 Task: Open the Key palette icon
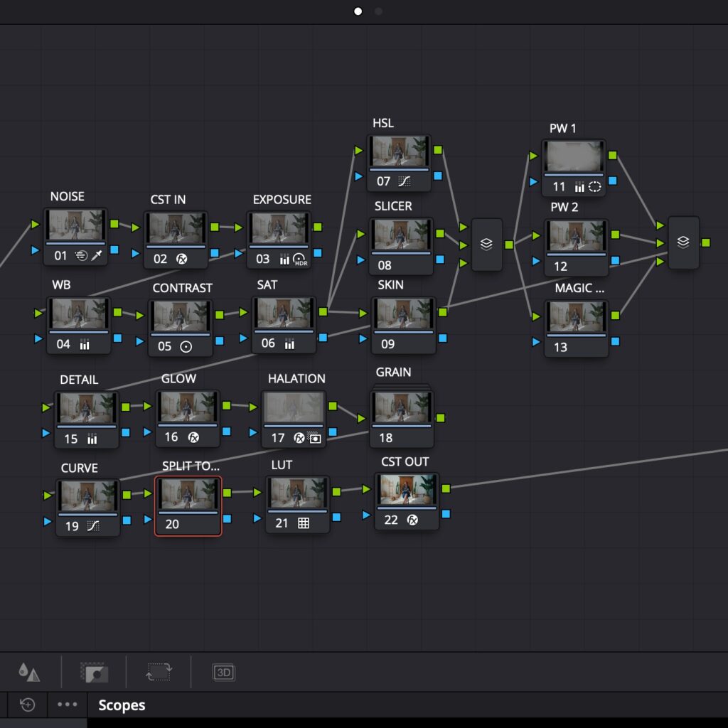94,672
